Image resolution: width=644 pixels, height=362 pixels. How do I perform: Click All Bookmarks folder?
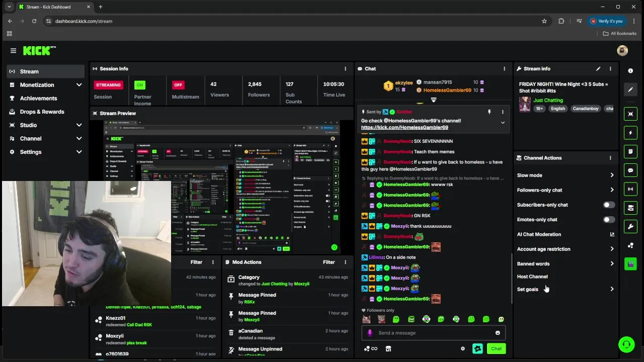620,34
